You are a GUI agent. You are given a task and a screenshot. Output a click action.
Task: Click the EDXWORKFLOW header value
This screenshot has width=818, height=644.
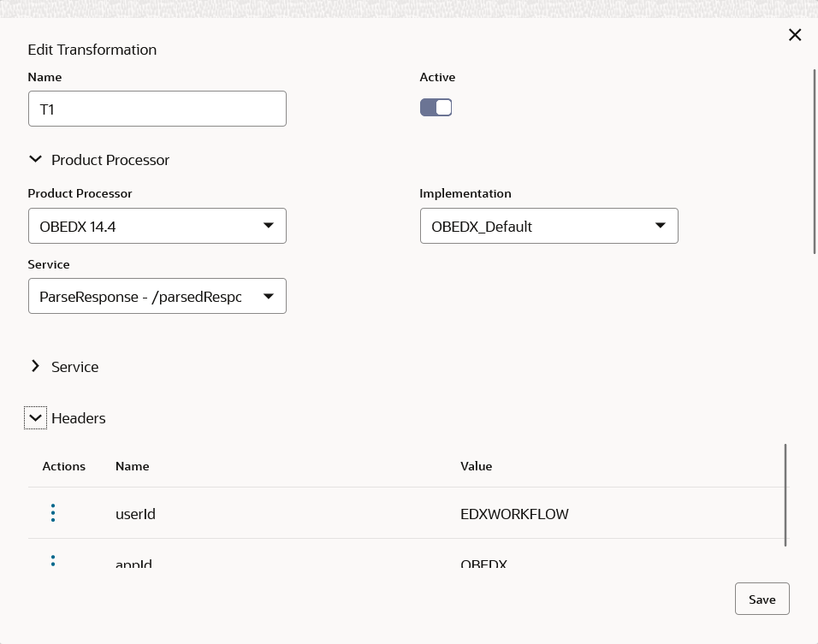(x=514, y=514)
